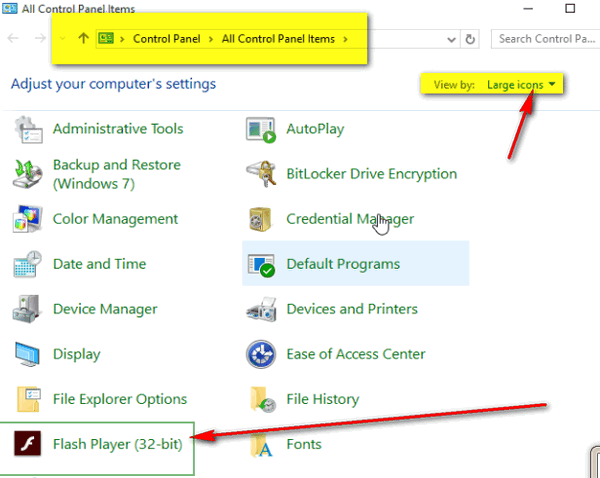Open the View by Large icons dropdown
The width and height of the screenshot is (600, 478).
[x=521, y=85]
